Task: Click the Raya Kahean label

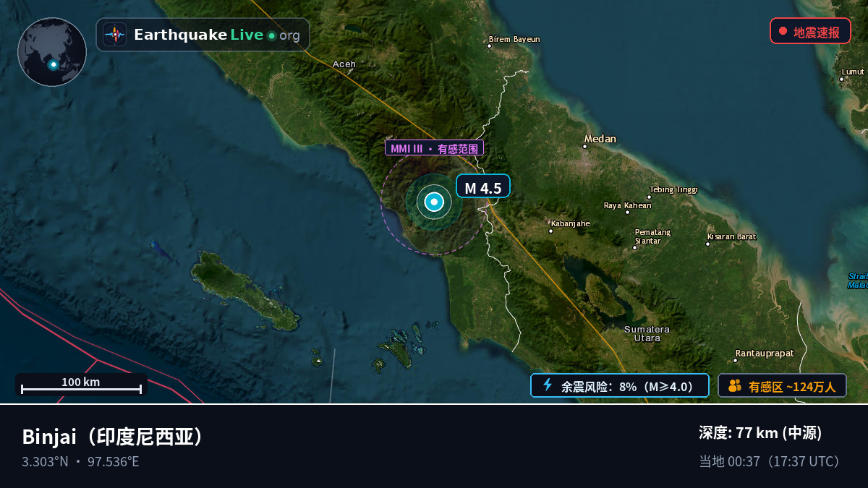Action: [628, 205]
